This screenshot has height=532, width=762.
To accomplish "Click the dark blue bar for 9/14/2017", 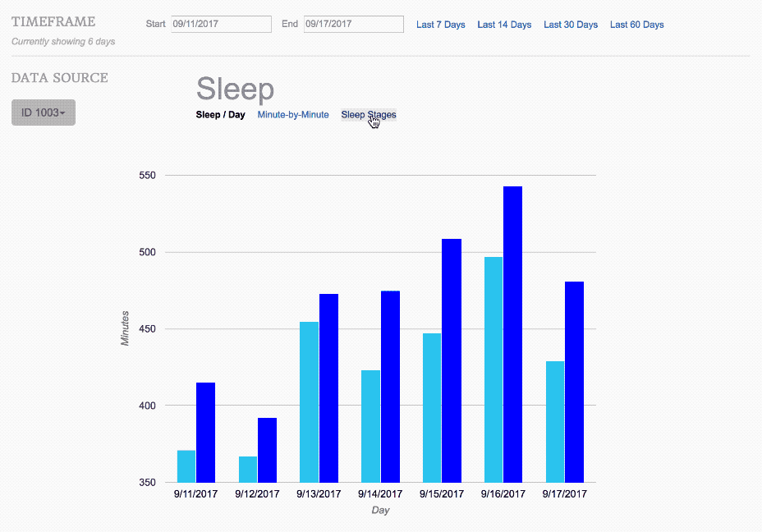I will [x=390, y=387].
